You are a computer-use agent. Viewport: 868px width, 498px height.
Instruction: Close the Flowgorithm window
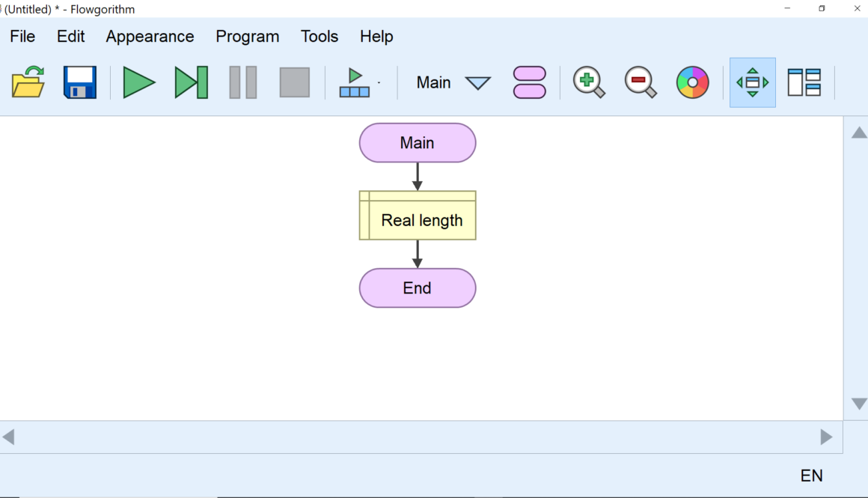tap(857, 8)
